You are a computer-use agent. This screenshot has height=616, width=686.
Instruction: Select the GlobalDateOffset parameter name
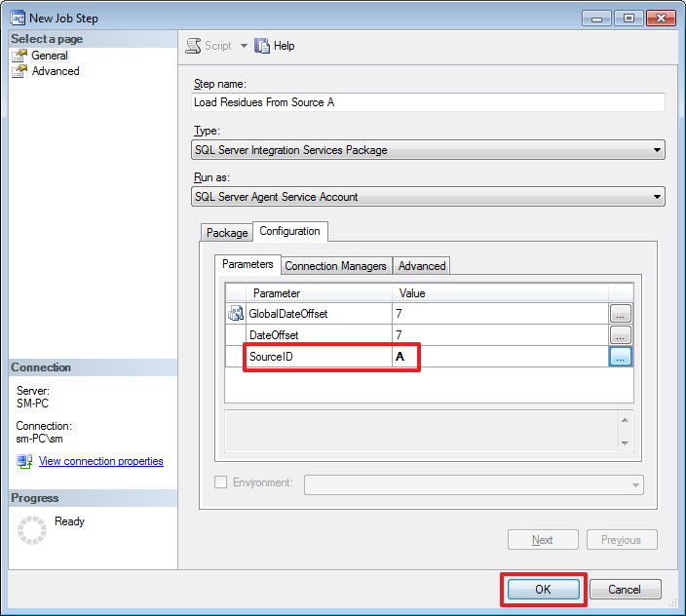click(x=288, y=314)
